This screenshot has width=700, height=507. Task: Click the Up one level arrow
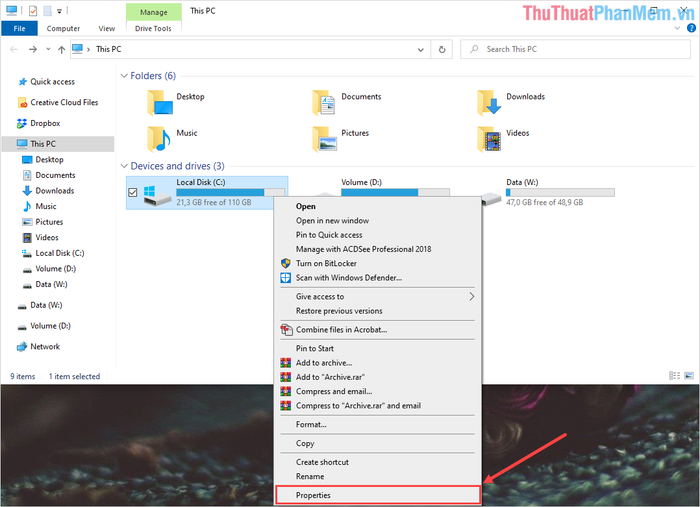(x=62, y=50)
